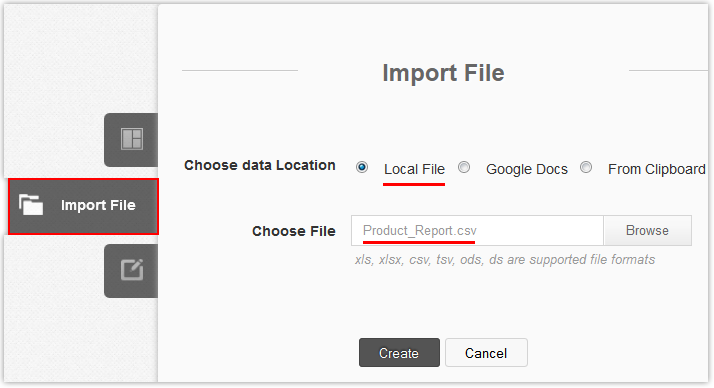Viewport: 714px width, 388px height.
Task: Click the Local File option label
Action: [414, 169]
